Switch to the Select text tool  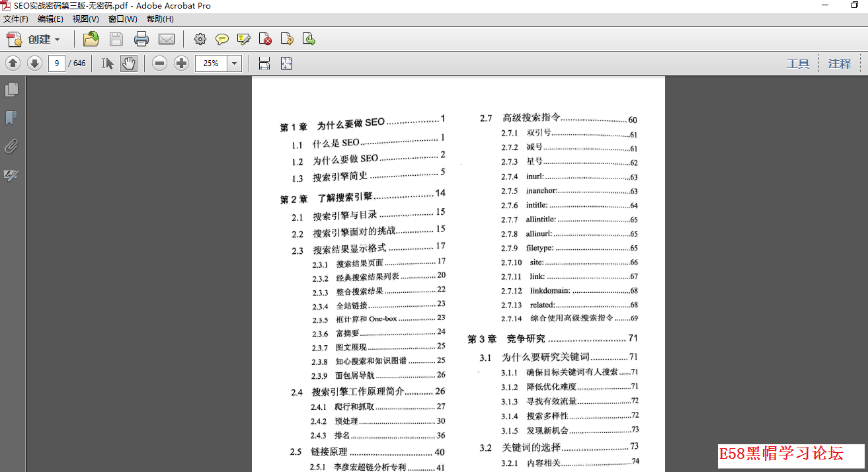pos(108,63)
